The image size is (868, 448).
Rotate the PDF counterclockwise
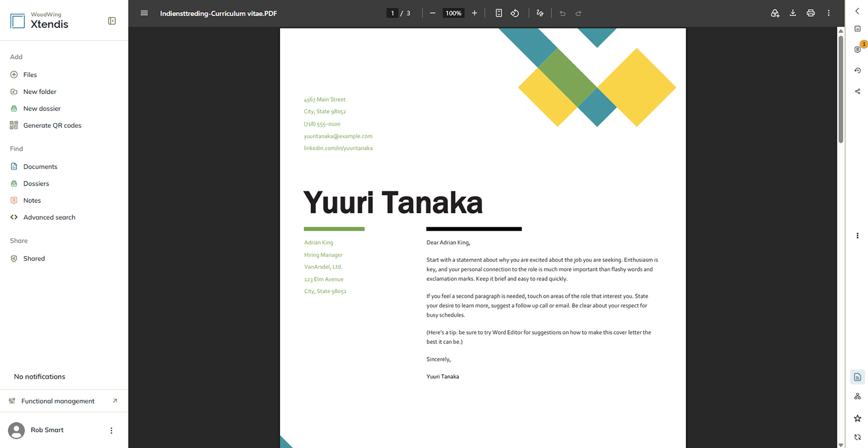[x=515, y=13]
